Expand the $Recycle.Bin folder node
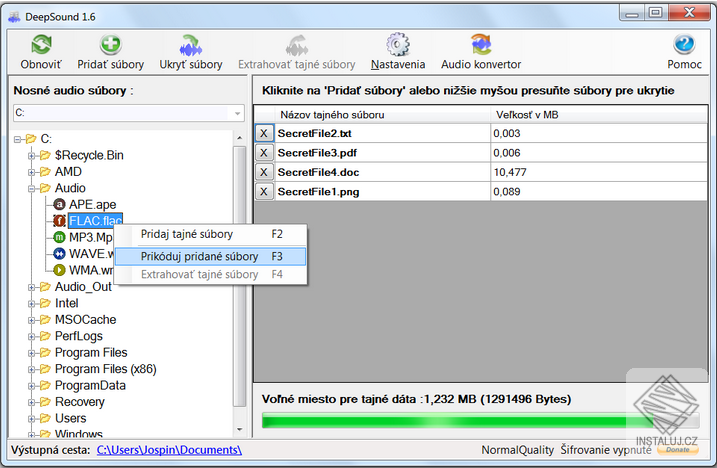 coord(32,156)
